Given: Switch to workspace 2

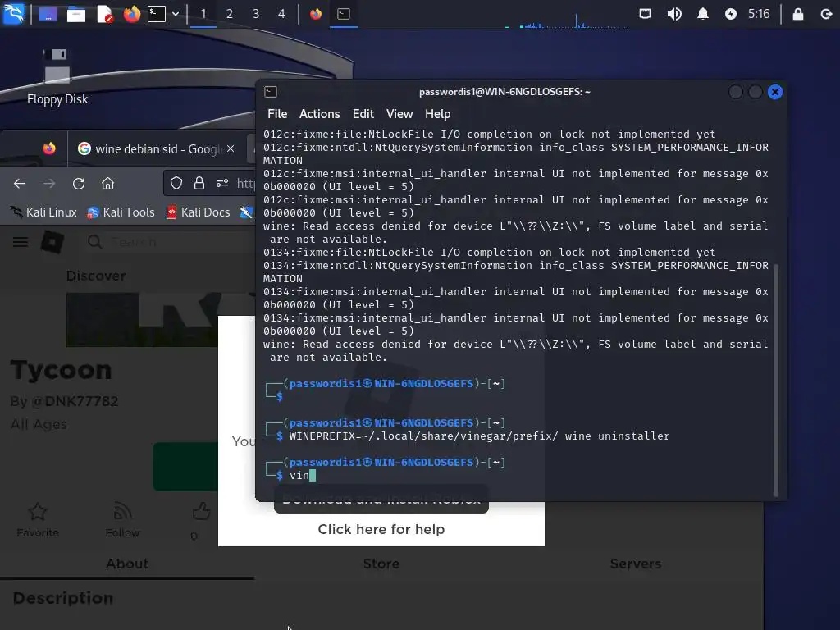Looking at the screenshot, I should click(x=230, y=14).
